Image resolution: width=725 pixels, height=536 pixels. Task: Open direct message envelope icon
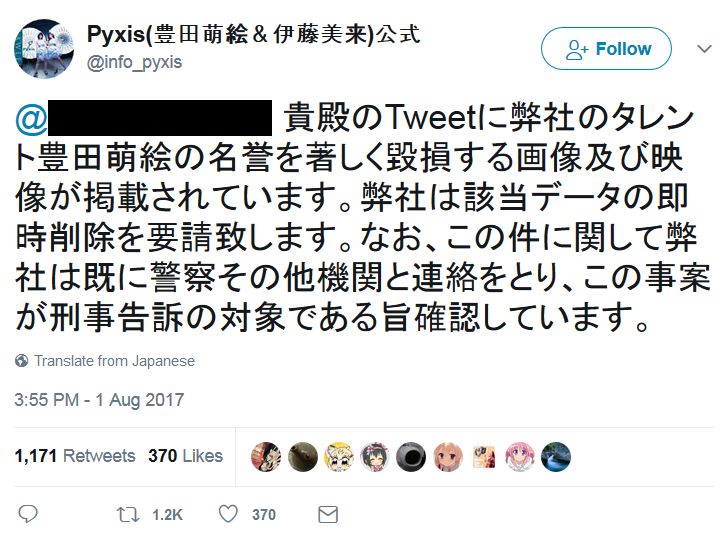(x=328, y=514)
